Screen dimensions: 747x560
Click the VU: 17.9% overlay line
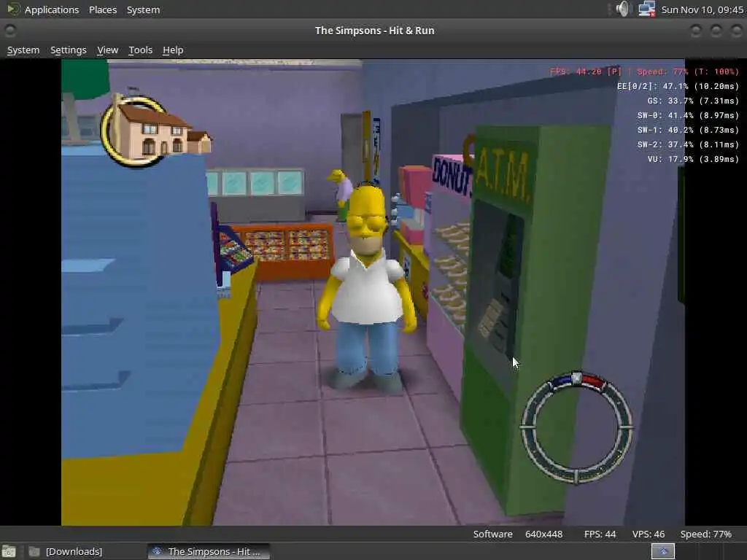coord(693,159)
